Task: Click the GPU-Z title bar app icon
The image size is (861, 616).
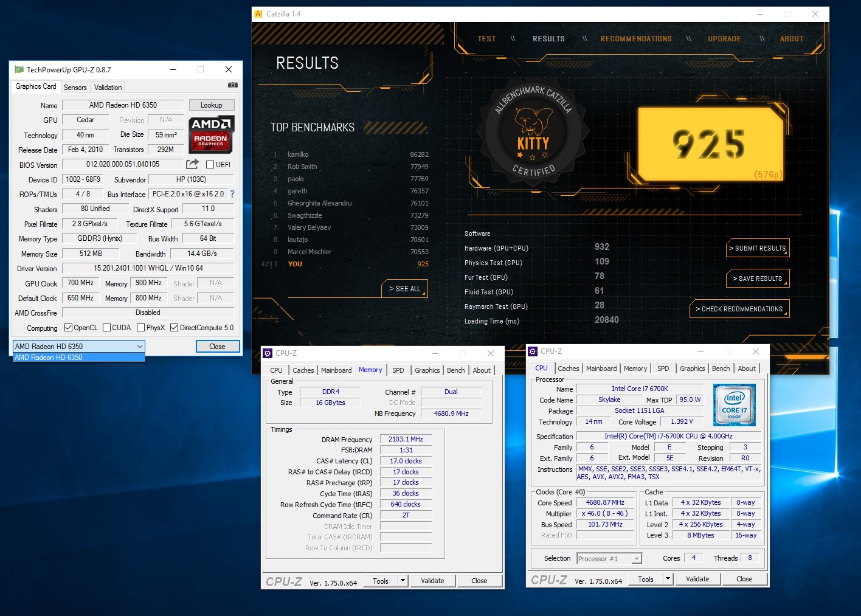Action: 19,69
